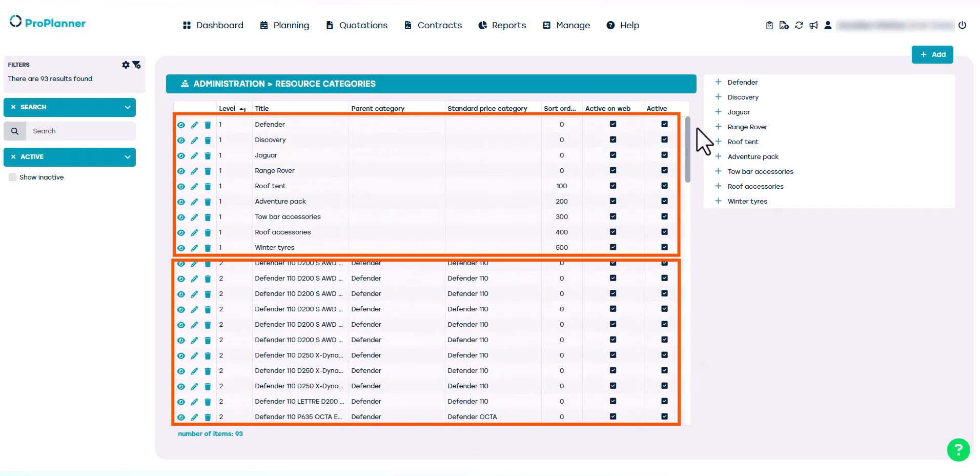Edit the Tow bar accessories row
The image size is (980, 476).
(194, 217)
